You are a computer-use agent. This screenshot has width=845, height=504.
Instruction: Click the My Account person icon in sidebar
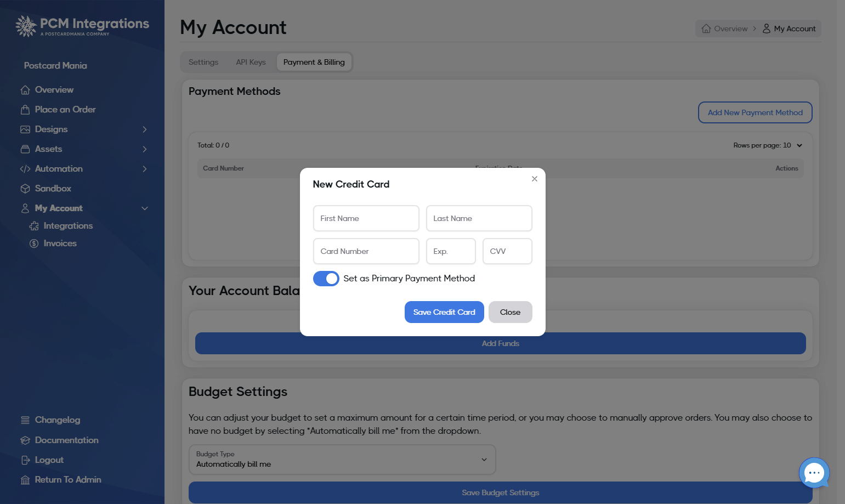(x=25, y=208)
